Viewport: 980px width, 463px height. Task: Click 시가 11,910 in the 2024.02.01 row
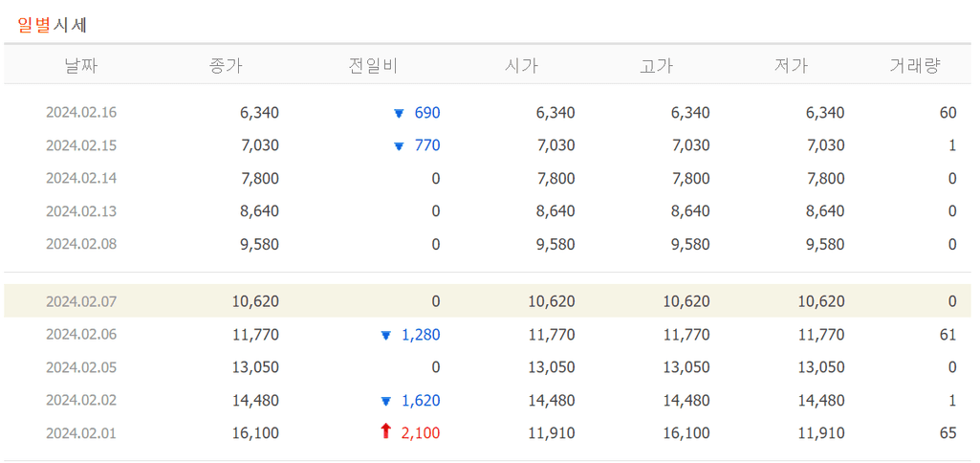point(552,433)
